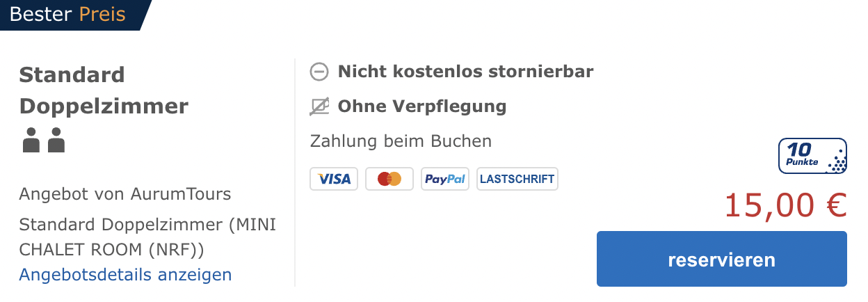Image resolution: width=868 pixels, height=302 pixels.
Task: Click the first person silhouette icon
Action: [31, 140]
